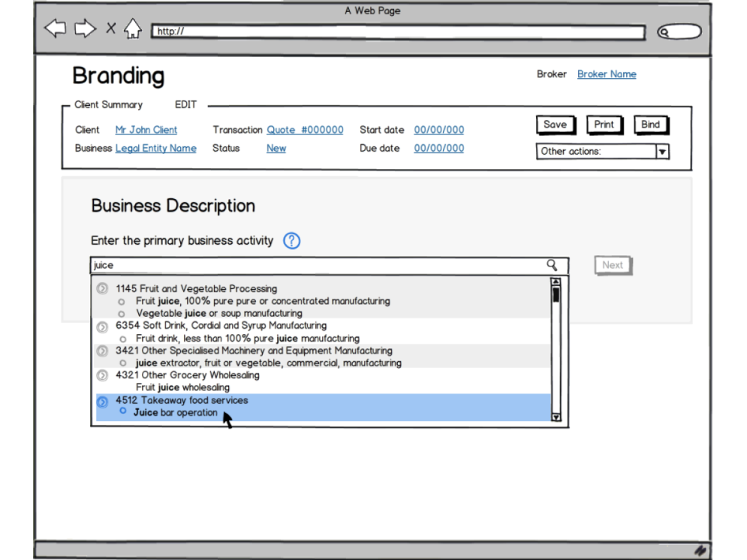Go to the browser home icon

point(133,29)
